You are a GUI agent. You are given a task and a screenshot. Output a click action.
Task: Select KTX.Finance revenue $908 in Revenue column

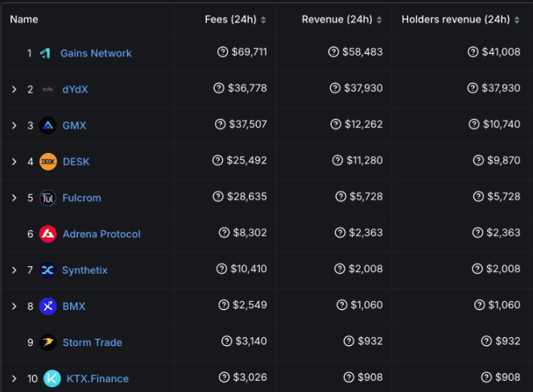click(x=370, y=377)
